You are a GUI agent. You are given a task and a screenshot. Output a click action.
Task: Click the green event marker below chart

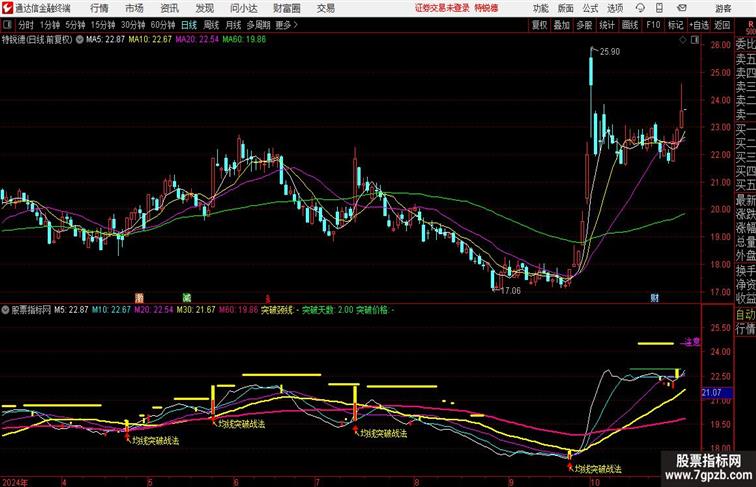(187, 297)
